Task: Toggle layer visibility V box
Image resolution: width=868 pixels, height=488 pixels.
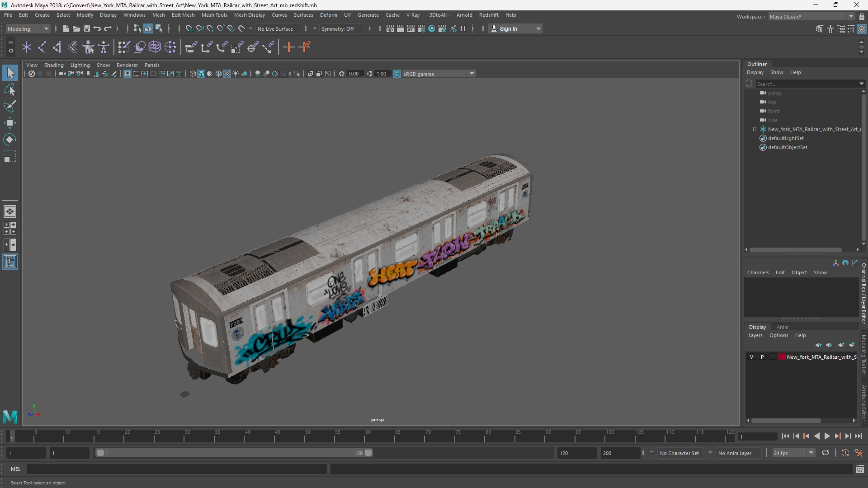Action: click(751, 357)
